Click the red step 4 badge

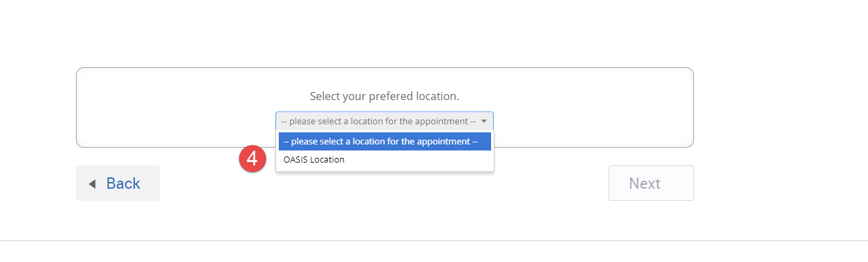coord(252,159)
